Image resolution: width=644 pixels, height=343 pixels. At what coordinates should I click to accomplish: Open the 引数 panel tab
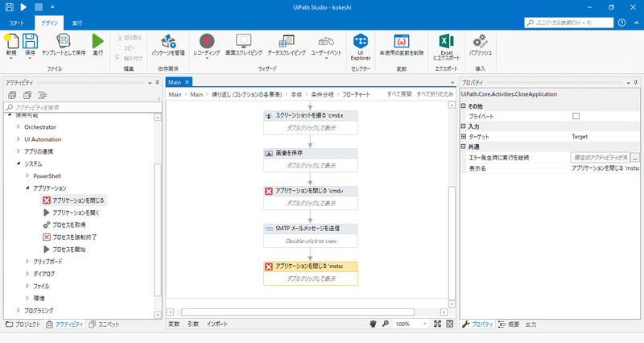(x=193, y=324)
